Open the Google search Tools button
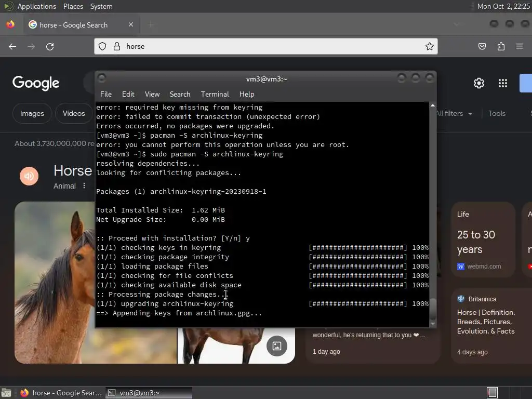Image resolution: width=532 pixels, height=399 pixels. coord(497,114)
